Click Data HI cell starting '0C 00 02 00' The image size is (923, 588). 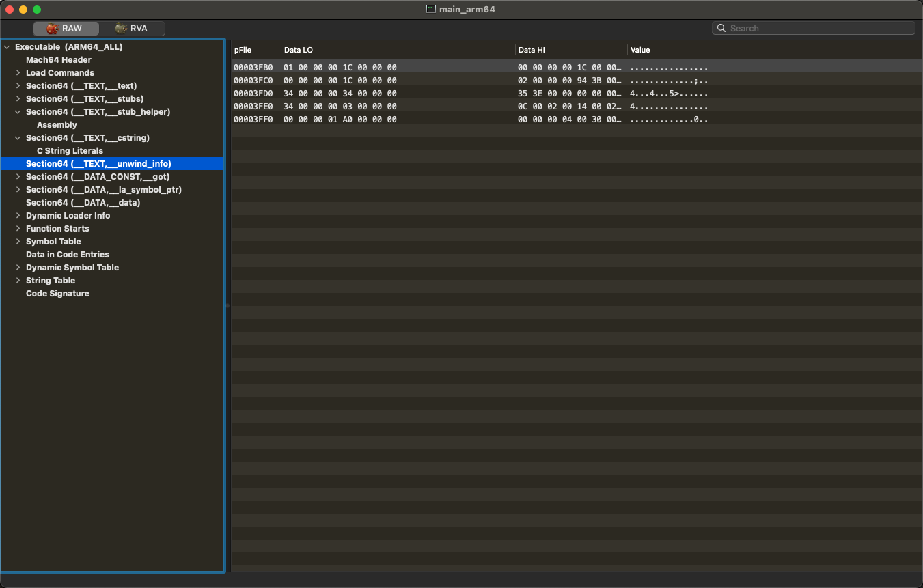point(570,107)
